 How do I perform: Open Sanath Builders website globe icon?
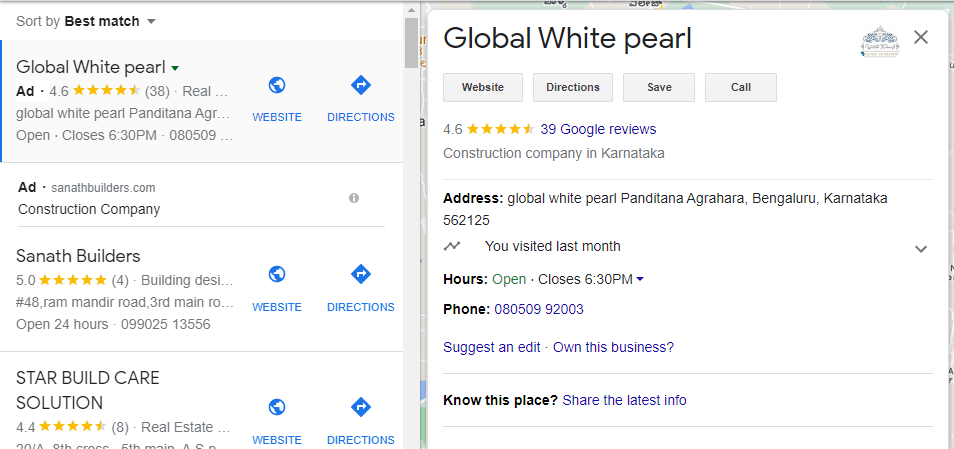[277, 274]
